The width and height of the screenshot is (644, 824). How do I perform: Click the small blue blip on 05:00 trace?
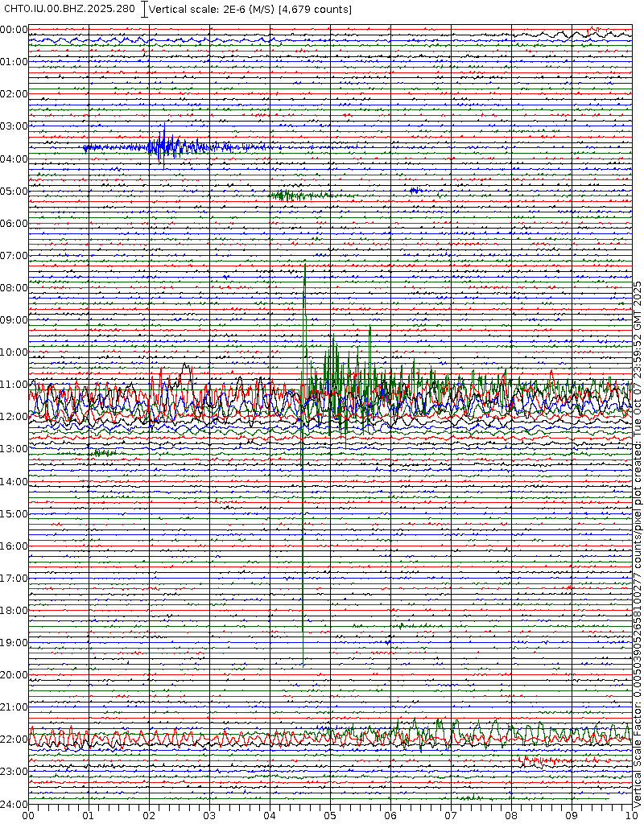(415, 191)
